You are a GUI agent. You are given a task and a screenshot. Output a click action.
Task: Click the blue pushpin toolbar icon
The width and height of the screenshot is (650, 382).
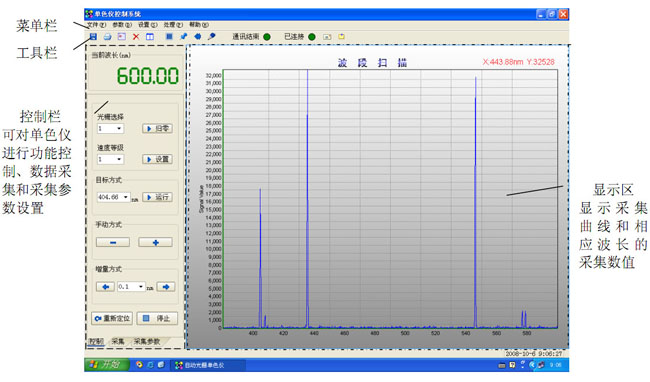(184, 36)
